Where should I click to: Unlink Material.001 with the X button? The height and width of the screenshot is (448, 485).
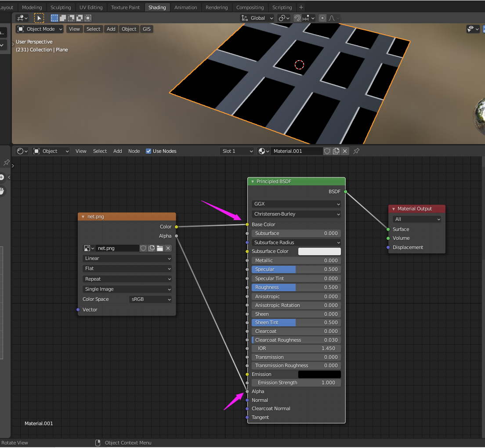[345, 151]
